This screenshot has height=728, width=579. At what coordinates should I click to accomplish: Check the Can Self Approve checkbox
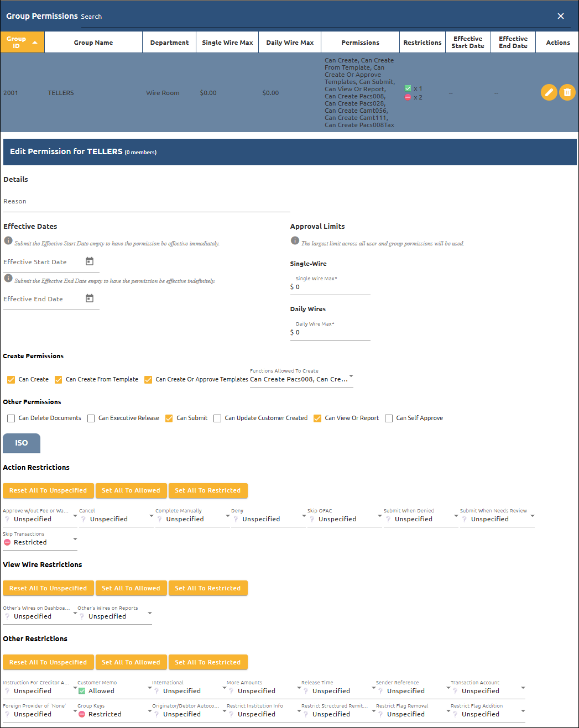coord(389,418)
